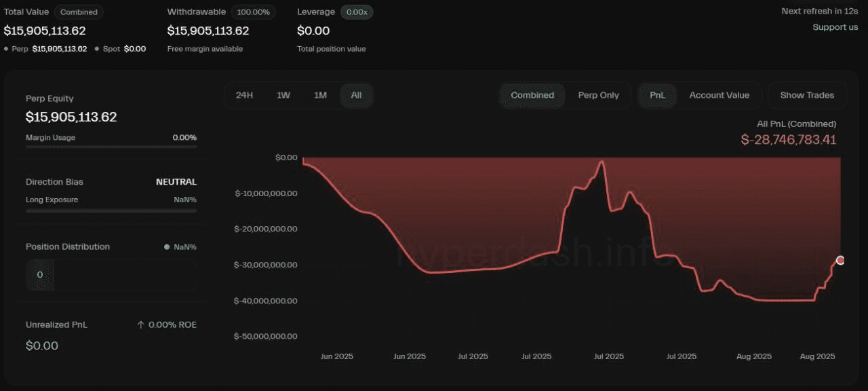
Task: Open the Support us link
Action: (835, 27)
